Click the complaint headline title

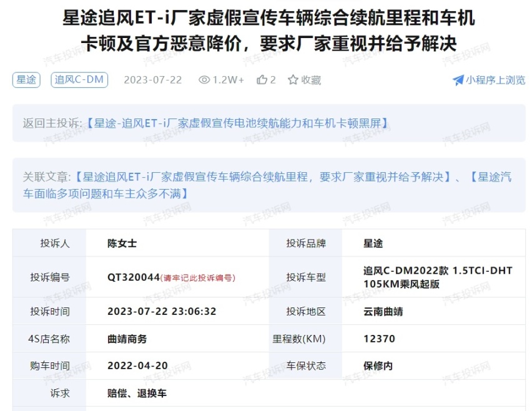tap(268, 31)
